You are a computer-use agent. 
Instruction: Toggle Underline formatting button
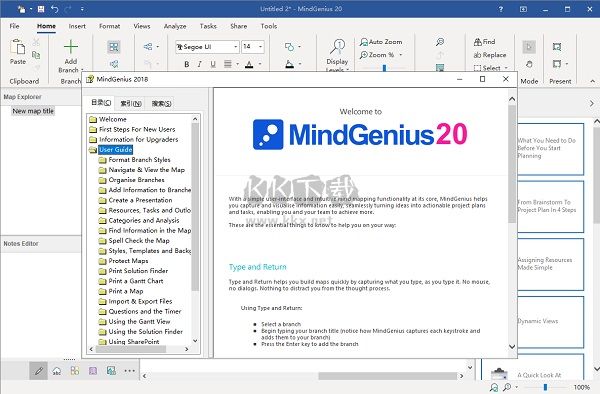pos(213,64)
